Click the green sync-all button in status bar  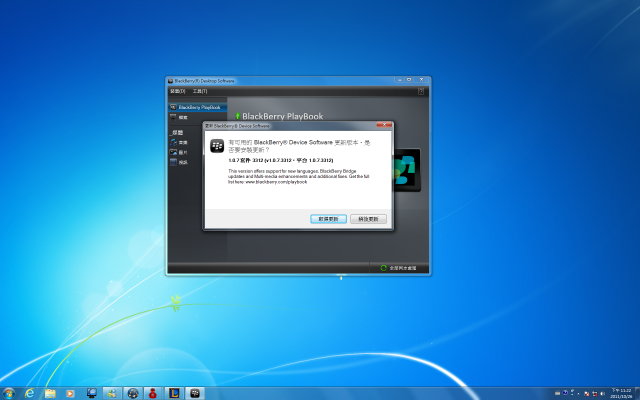(x=399, y=268)
